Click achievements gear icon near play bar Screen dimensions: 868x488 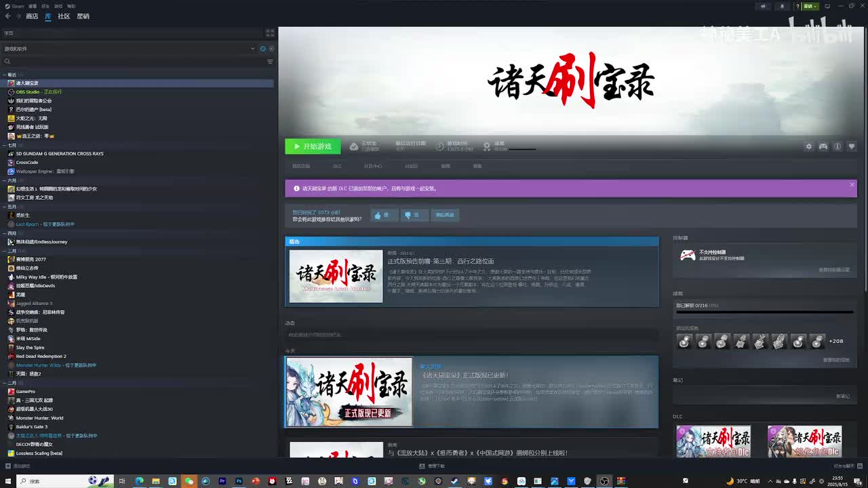486,146
